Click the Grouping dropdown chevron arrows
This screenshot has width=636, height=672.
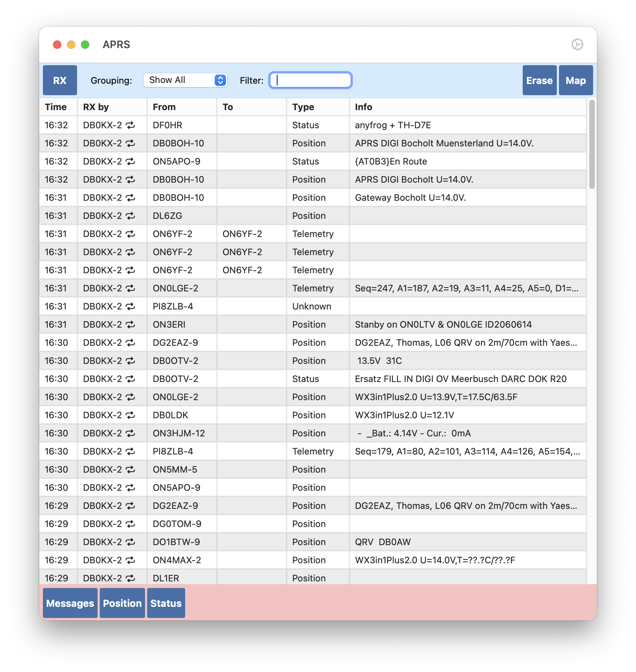point(220,80)
